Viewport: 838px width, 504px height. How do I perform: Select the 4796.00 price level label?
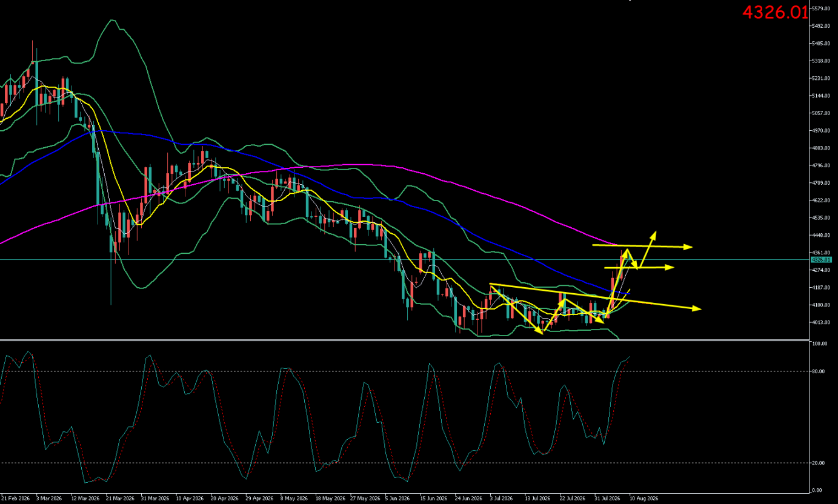[822, 165]
